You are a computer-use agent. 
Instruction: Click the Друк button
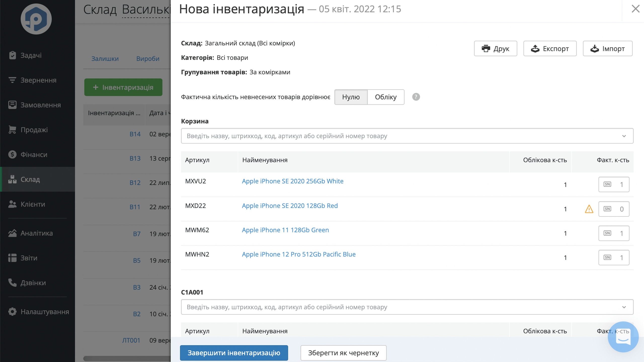coord(495,49)
